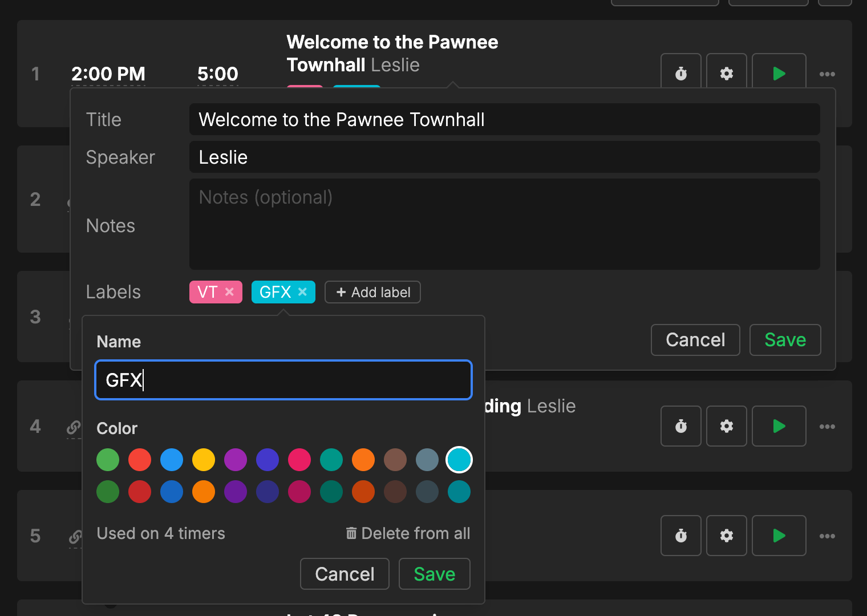Click the Add label button
867x616 pixels.
tap(372, 291)
